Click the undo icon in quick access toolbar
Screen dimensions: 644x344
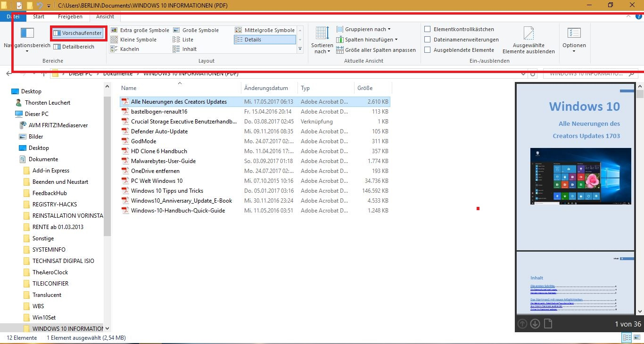point(40,6)
